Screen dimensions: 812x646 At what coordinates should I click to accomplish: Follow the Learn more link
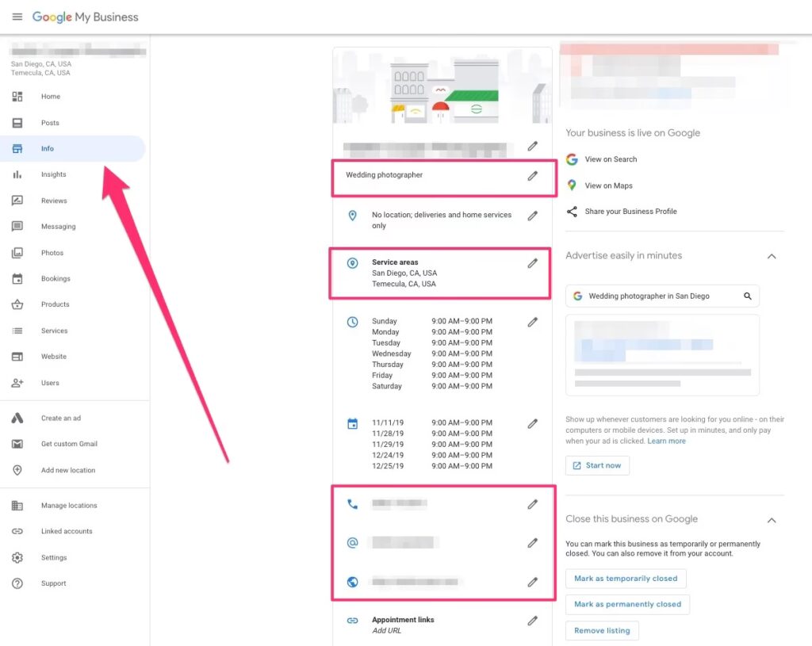[666, 441]
